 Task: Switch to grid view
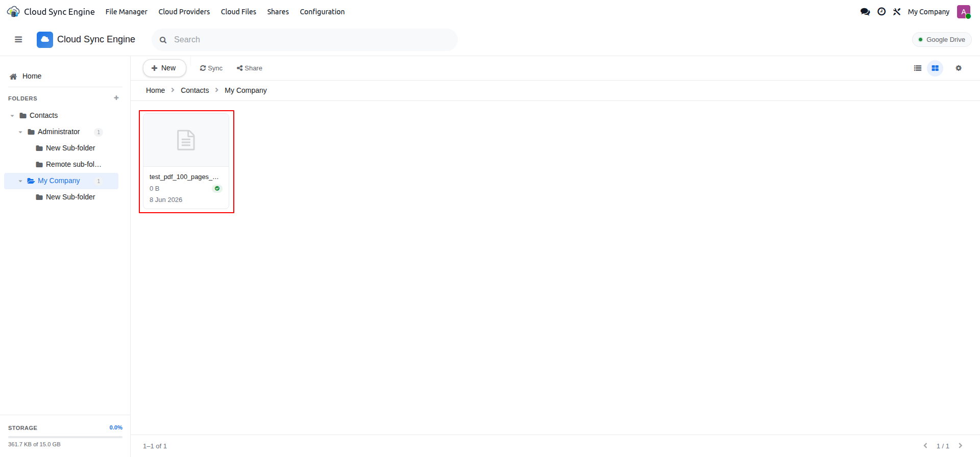click(935, 68)
